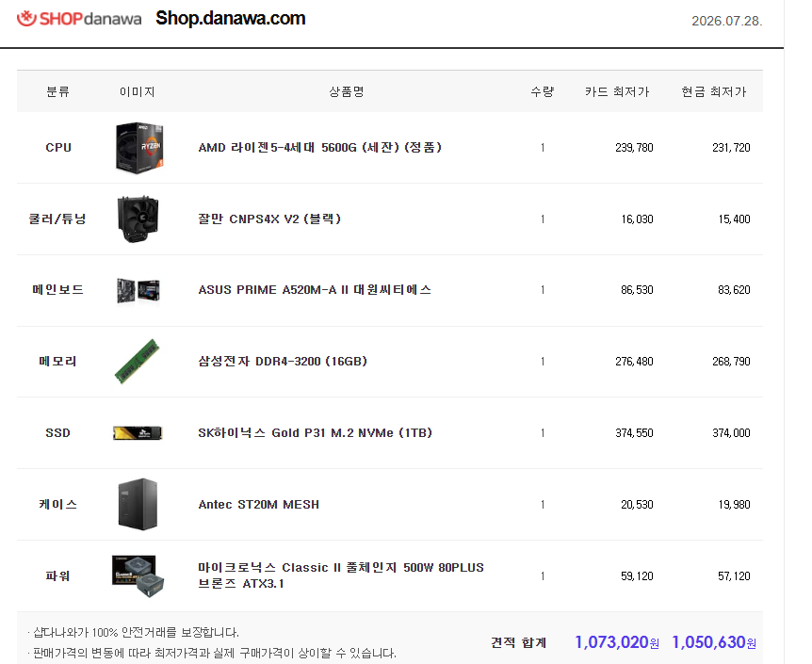Click motherboard card price 86,530
The width and height of the screenshot is (812, 664).
click(x=637, y=290)
